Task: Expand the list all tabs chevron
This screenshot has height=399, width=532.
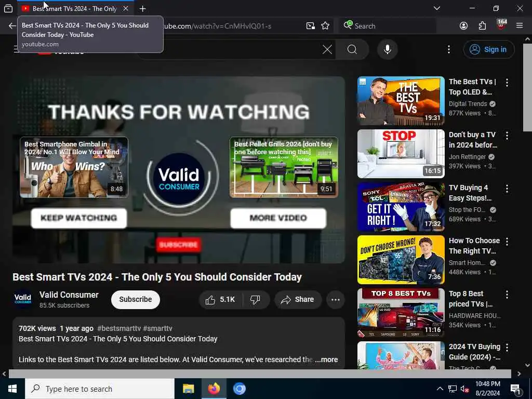Action: pos(436,8)
